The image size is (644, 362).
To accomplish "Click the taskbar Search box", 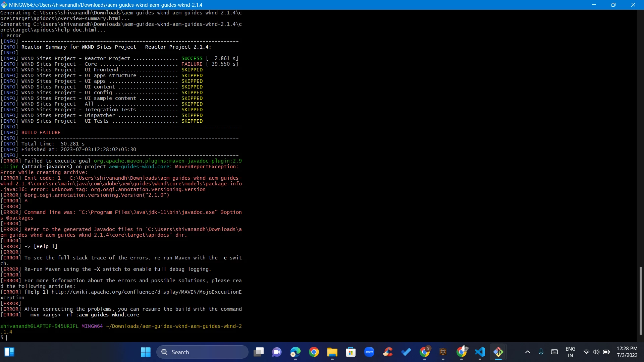I will point(202,352).
